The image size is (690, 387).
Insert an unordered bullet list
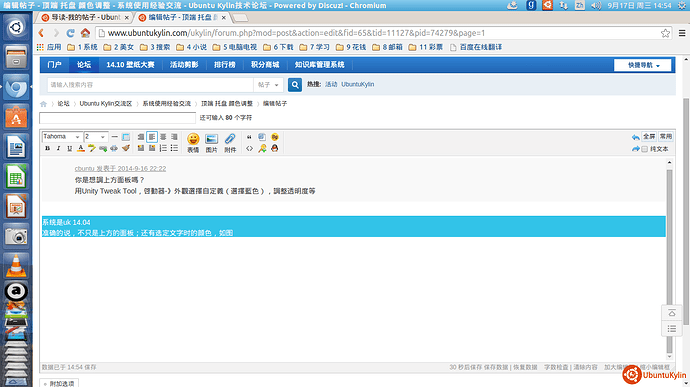click(174, 148)
